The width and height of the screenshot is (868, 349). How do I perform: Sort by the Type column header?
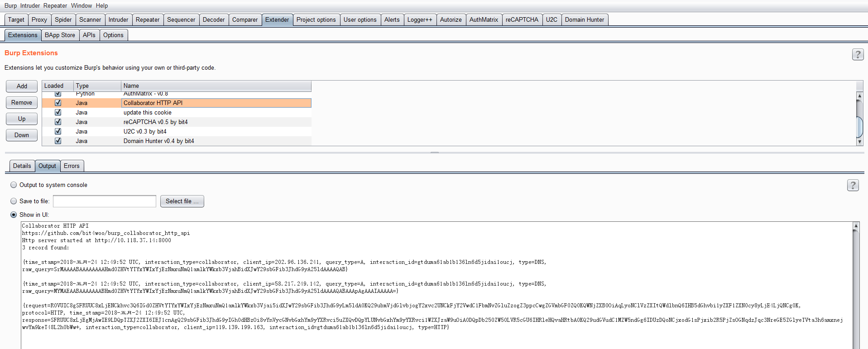(97, 86)
